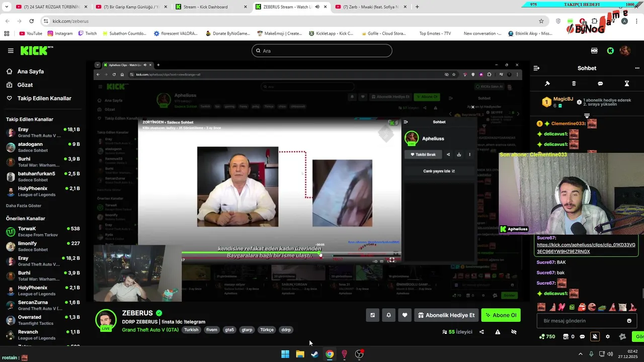This screenshot has width=644, height=362.
Task: Report stream with warning triangle icon
Action: click(x=498, y=332)
